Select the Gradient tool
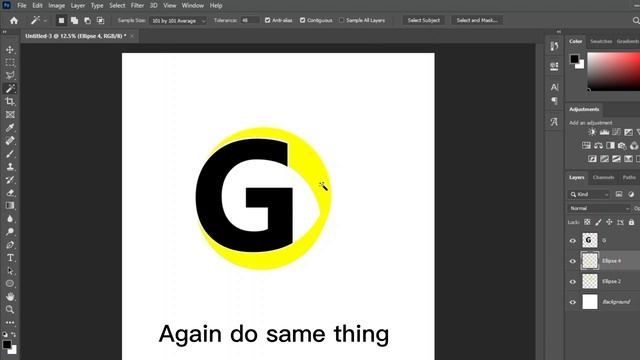 coord(10,205)
